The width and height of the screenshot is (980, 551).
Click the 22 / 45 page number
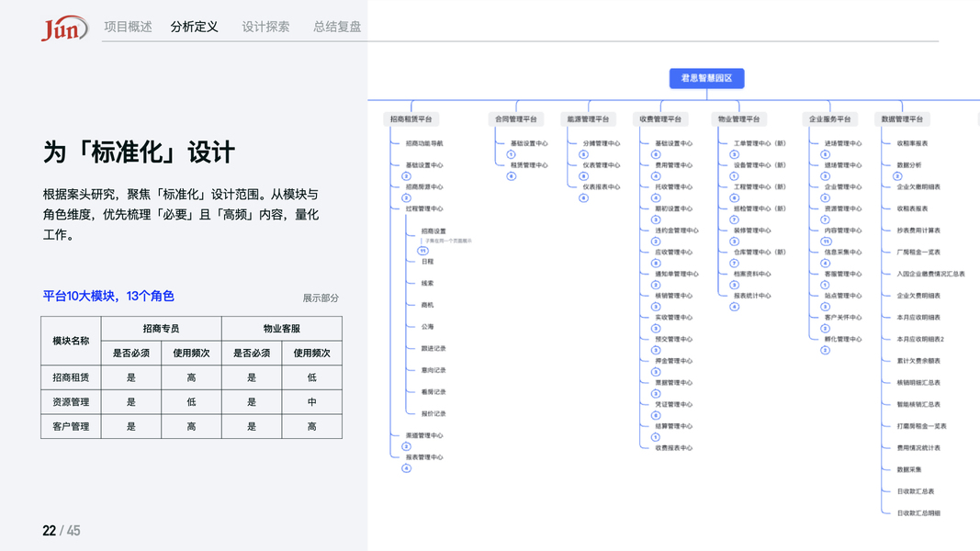62,531
